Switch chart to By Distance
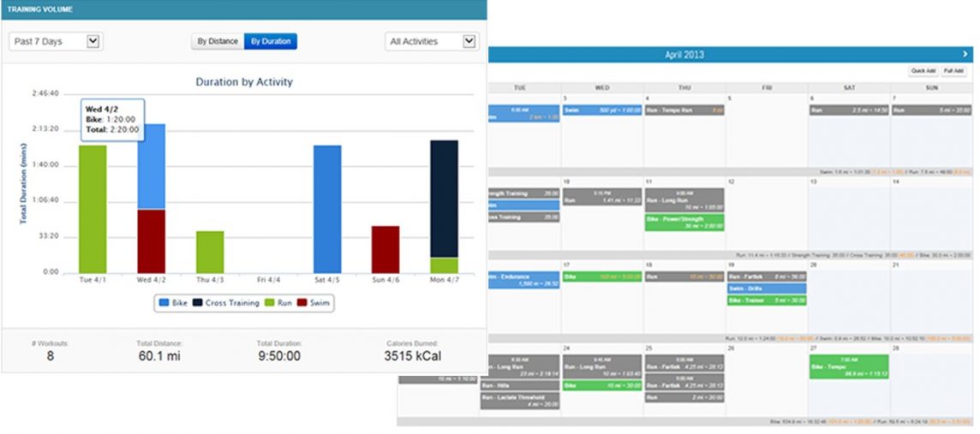The height and width of the screenshot is (434, 980). [218, 41]
